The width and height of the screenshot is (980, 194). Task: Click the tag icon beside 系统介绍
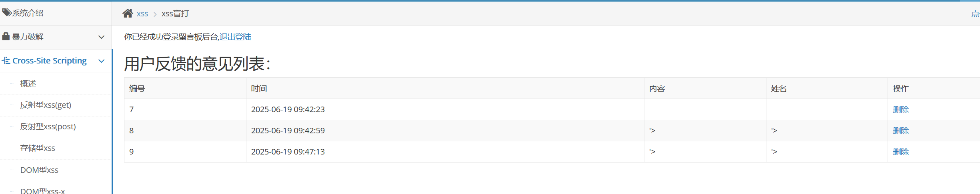6,13
